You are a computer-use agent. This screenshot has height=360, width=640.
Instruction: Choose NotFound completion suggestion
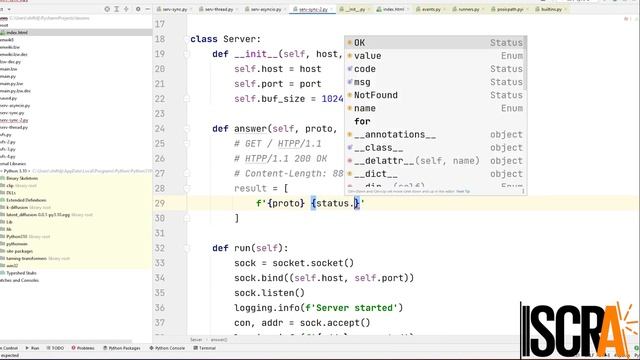point(435,95)
